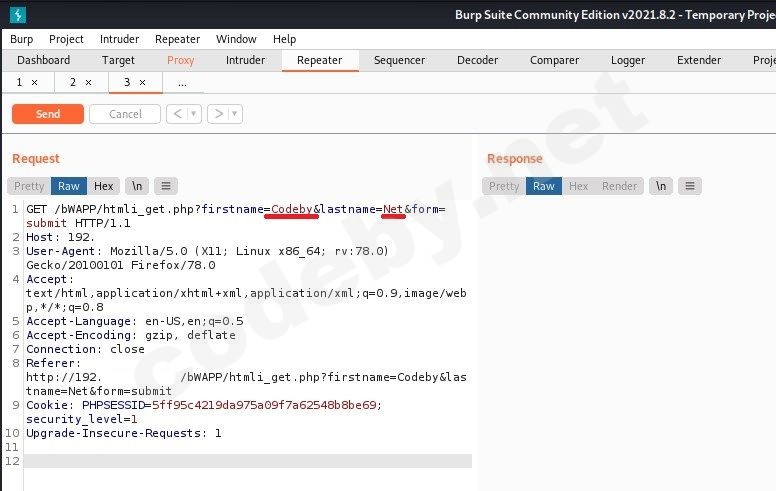The width and height of the screenshot is (776, 491).
Task: Click the Host header line
Action: pos(60,237)
